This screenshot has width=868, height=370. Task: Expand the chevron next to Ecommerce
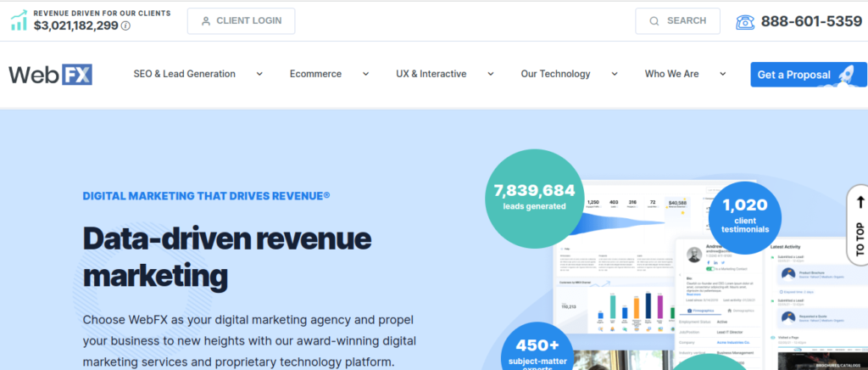[365, 74]
